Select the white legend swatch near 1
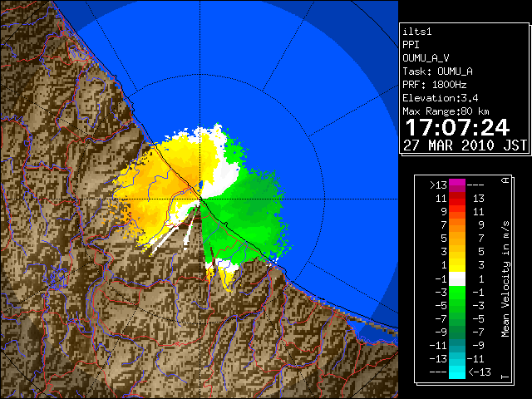Screen dimensions: 532x399 [457, 279]
